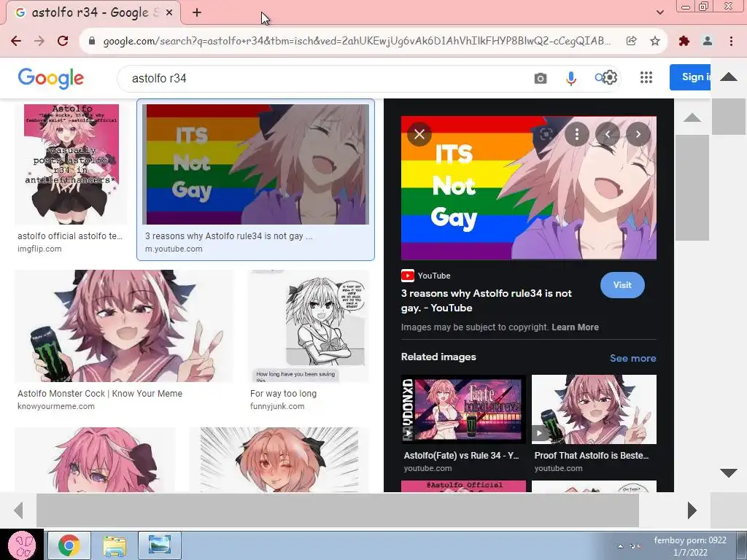This screenshot has width=747, height=560.
Task: Search by image with the camera icon
Action: click(541, 78)
